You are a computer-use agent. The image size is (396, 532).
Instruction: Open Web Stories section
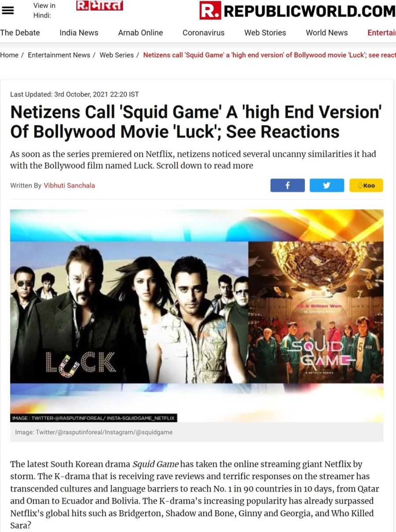[265, 33]
